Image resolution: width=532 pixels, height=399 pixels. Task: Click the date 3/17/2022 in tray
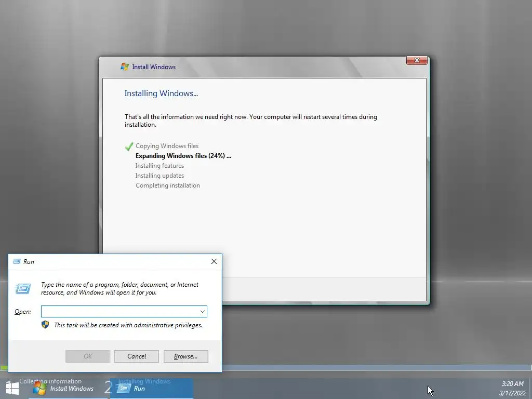coord(512,393)
